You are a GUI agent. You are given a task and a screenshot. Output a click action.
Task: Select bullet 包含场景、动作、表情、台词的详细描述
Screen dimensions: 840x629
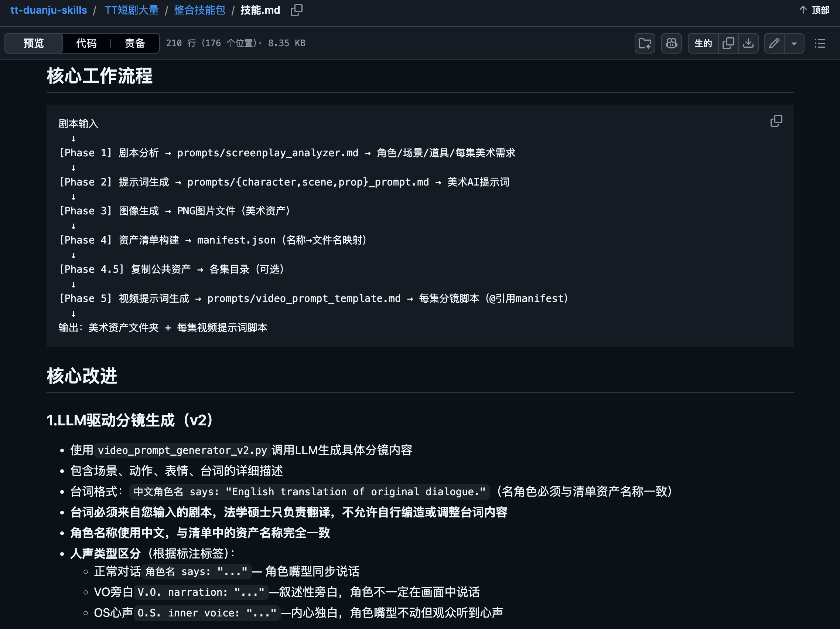[177, 471]
